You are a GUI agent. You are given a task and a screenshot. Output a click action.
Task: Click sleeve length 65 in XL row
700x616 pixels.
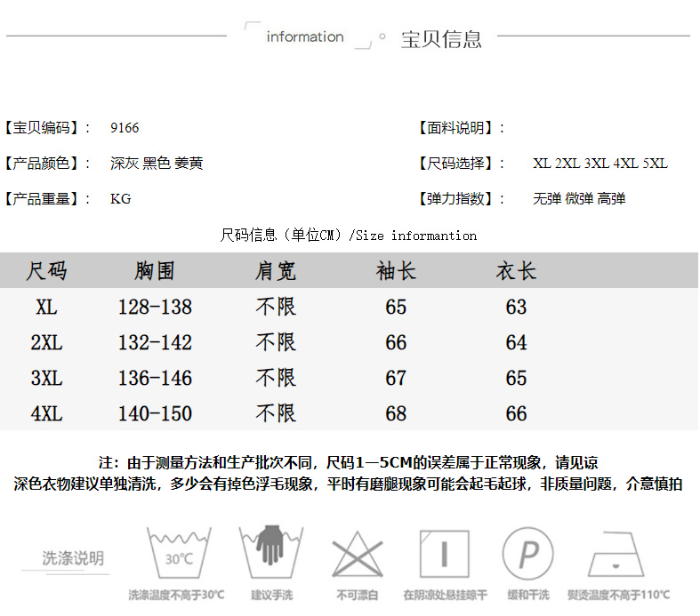(396, 307)
